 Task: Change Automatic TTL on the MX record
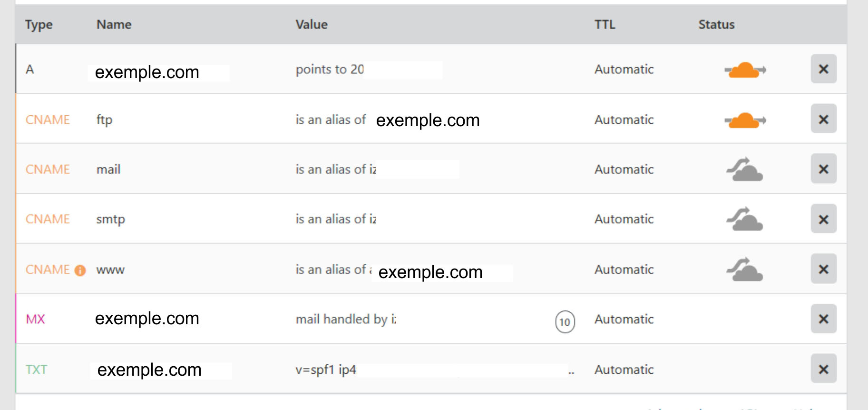click(x=624, y=319)
